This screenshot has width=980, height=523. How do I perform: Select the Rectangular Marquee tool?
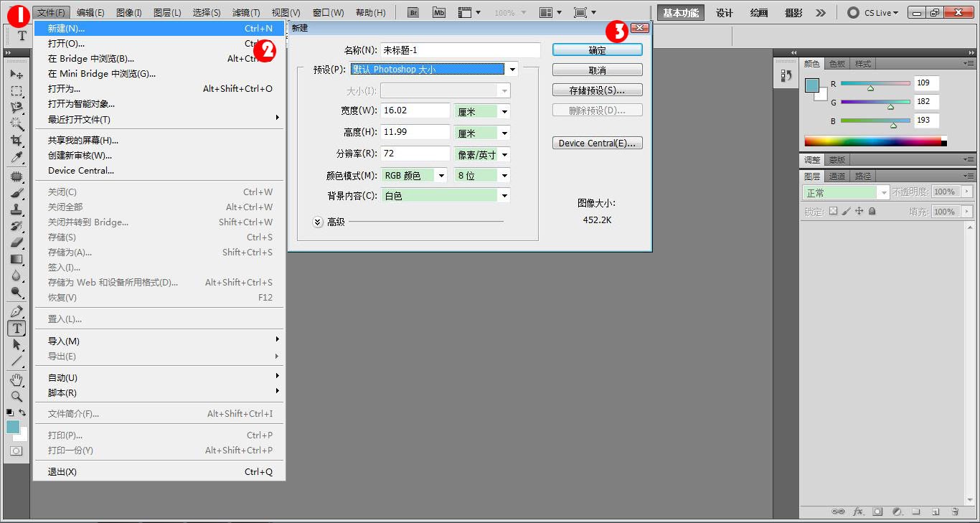click(x=17, y=91)
